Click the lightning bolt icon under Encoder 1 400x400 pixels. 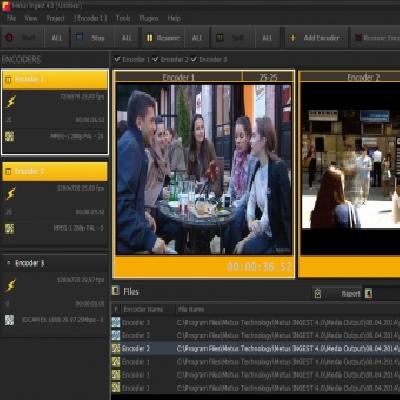[x=11, y=102]
